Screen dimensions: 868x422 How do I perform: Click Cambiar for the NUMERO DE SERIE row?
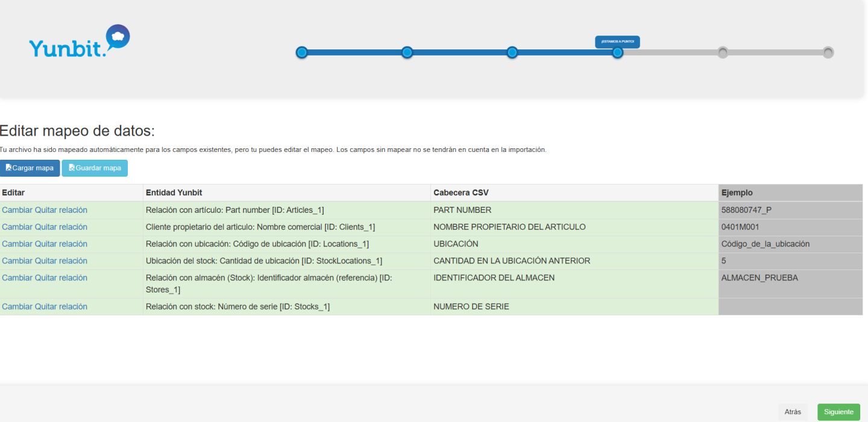pyautogui.click(x=17, y=307)
